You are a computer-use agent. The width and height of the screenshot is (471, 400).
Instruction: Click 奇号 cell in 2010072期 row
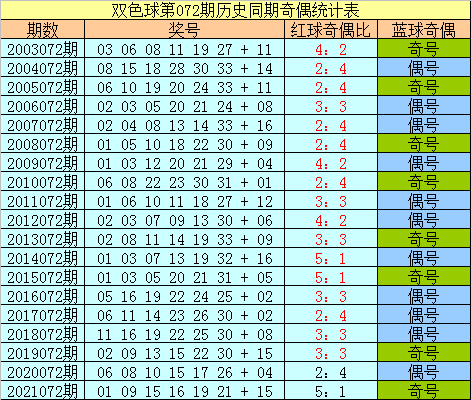424,182
